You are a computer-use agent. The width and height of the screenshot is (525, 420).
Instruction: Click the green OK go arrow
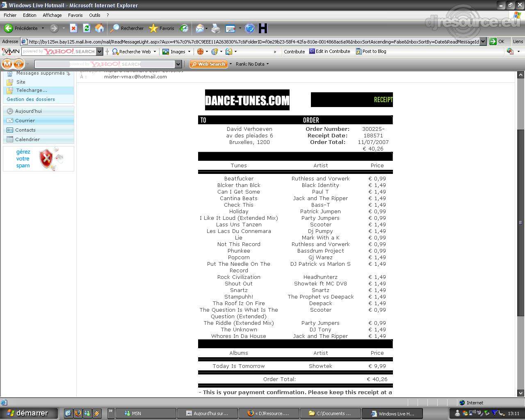[x=493, y=41]
